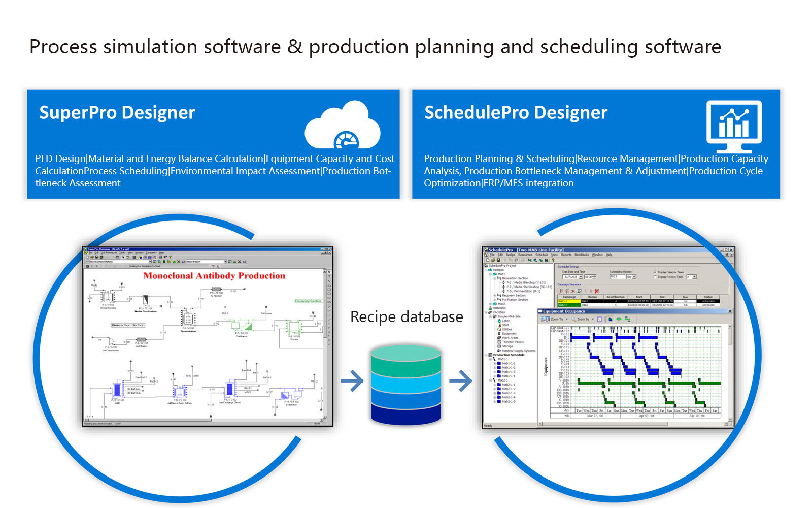Click yellow help icon in SchedulePro toolbar
Screen dimensions: 812x508
coord(553,260)
